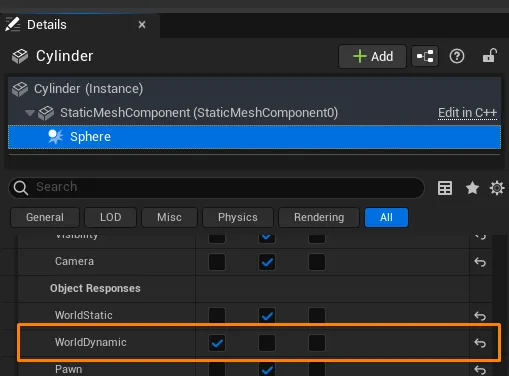Select the General filter tab
Screen dimensions: 509x376
pyautogui.click(x=45, y=218)
